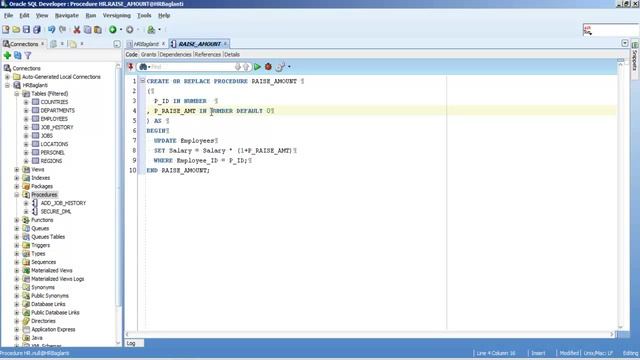Click the Paste toolbar icon
The image size is (640, 360).
coord(98,29)
